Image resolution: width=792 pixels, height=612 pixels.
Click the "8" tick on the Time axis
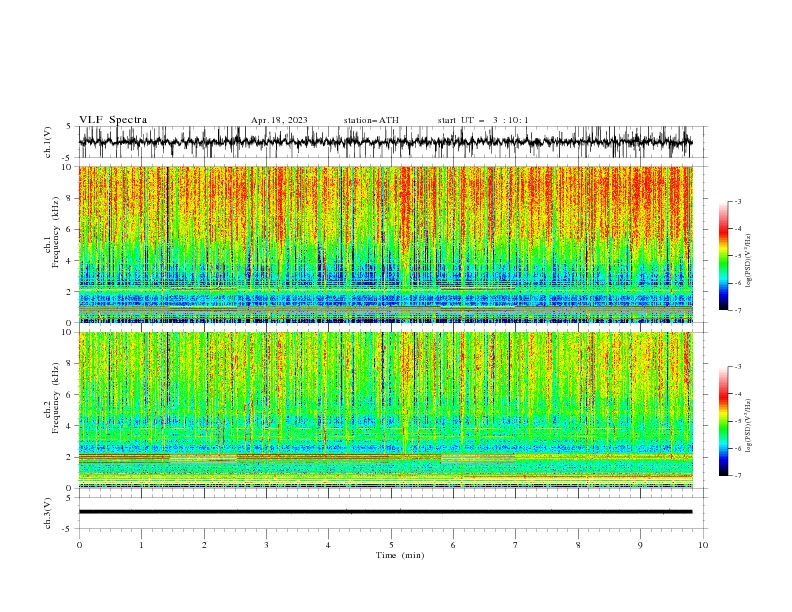coord(578,545)
